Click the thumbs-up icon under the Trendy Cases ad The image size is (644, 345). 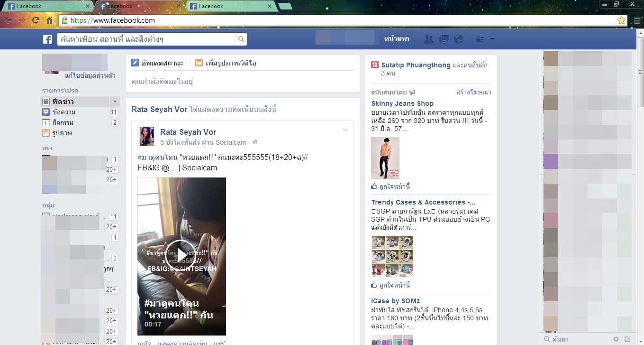[x=374, y=285]
